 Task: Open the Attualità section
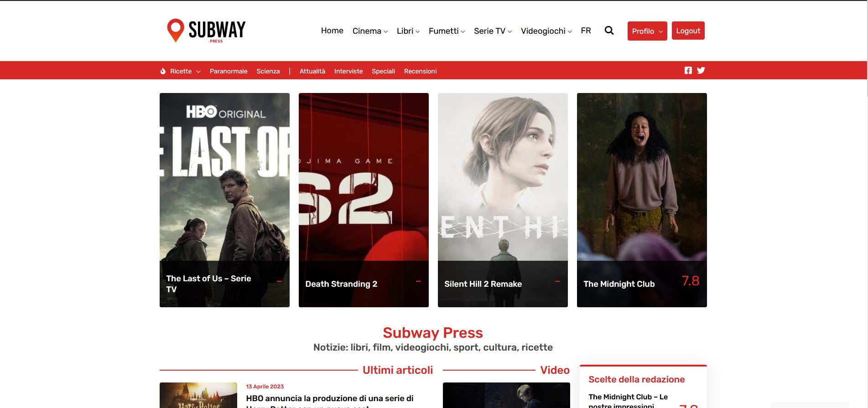click(312, 71)
